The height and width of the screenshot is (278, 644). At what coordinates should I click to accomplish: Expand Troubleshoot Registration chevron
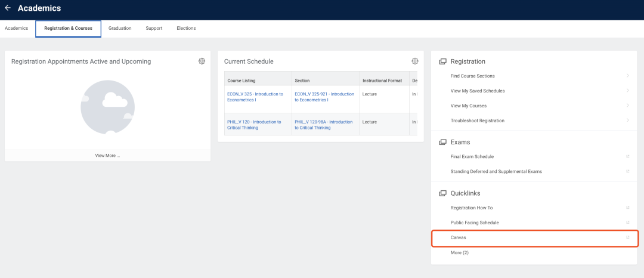627,121
